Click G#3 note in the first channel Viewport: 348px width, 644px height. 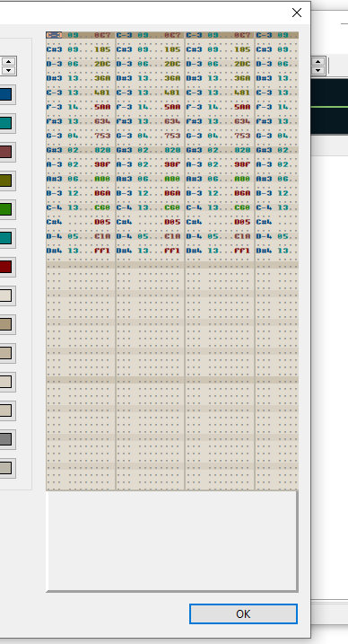54,150
